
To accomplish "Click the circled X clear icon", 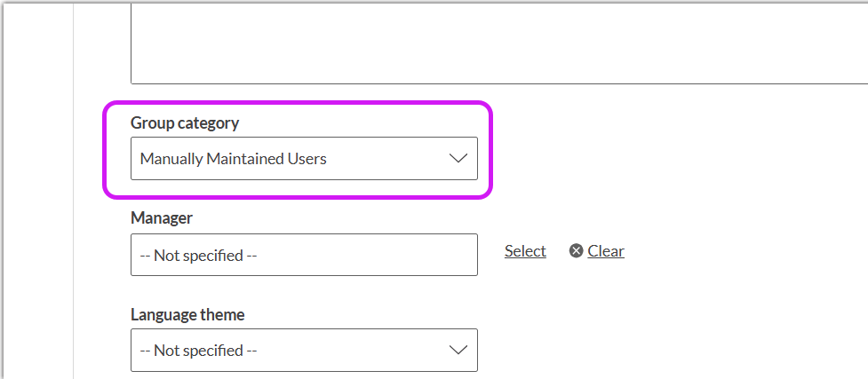I will pos(576,251).
